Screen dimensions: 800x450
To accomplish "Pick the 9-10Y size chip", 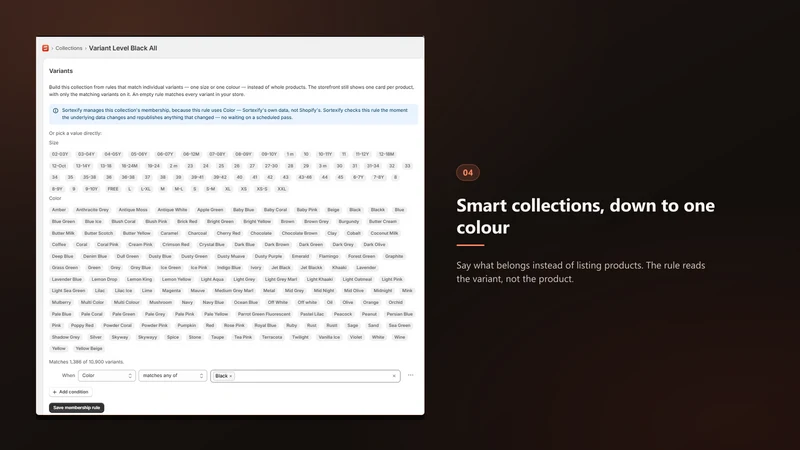I will tap(91, 189).
